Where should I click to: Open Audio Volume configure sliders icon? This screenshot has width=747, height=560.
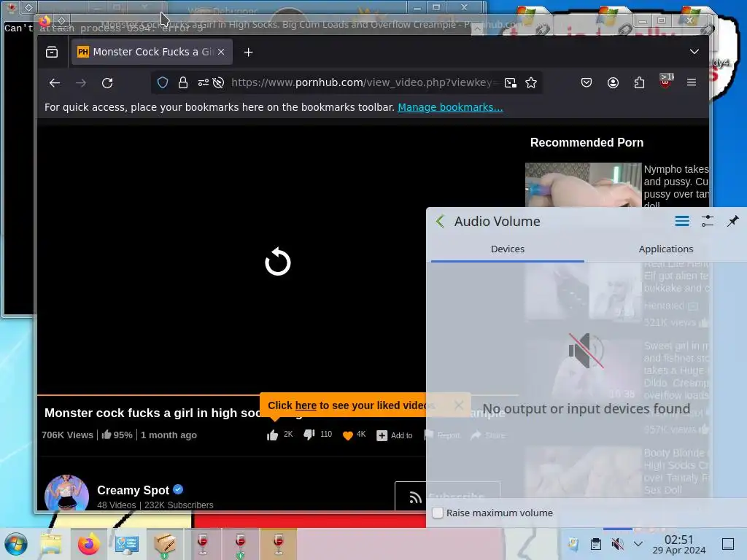708,221
